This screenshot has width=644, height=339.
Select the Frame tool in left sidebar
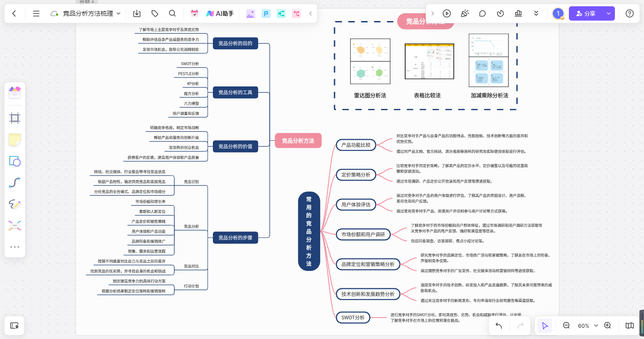click(15, 118)
